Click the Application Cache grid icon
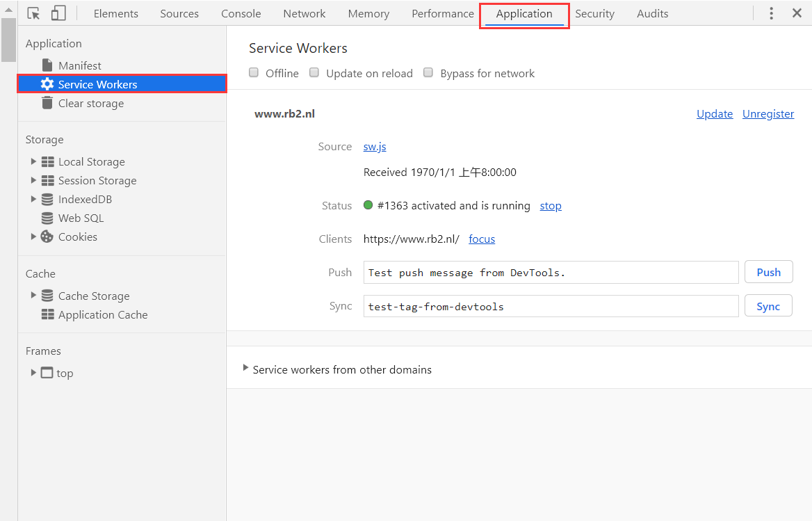The image size is (812, 521). click(48, 314)
